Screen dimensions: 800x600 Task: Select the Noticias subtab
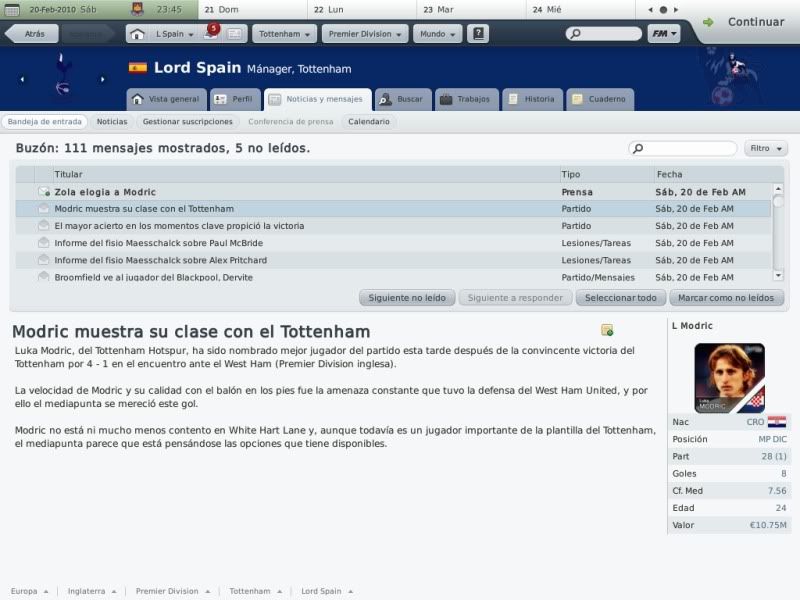pyautogui.click(x=112, y=121)
